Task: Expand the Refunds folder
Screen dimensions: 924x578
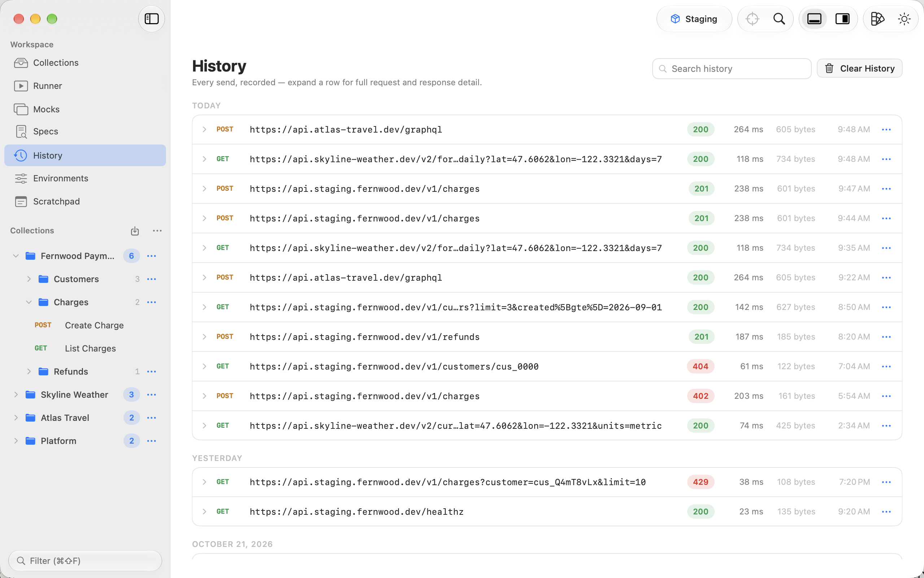Action: click(29, 372)
